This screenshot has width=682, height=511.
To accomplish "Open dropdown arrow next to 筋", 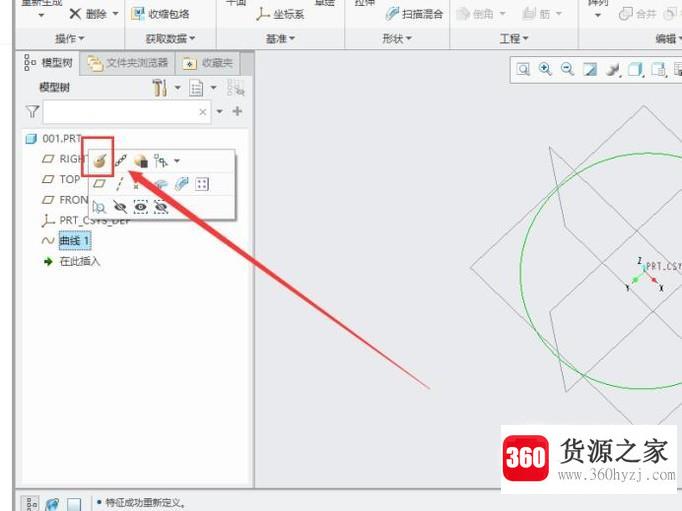I will (x=559, y=14).
